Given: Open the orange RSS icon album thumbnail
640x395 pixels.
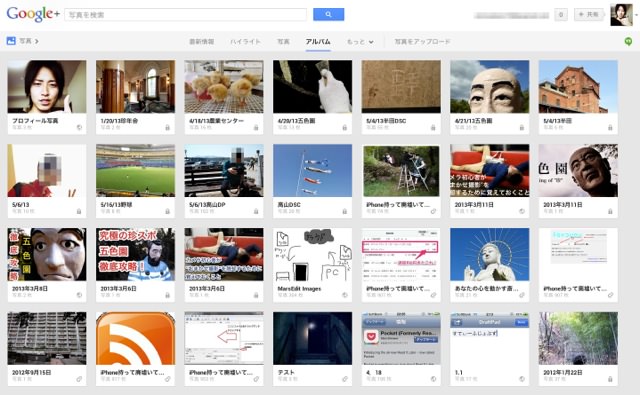Looking at the screenshot, I should 135,338.
